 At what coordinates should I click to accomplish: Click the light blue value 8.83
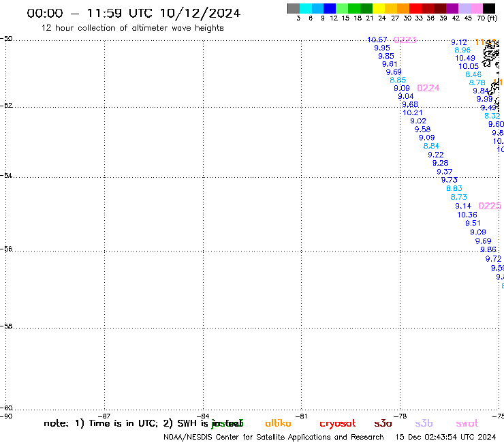pyautogui.click(x=454, y=188)
